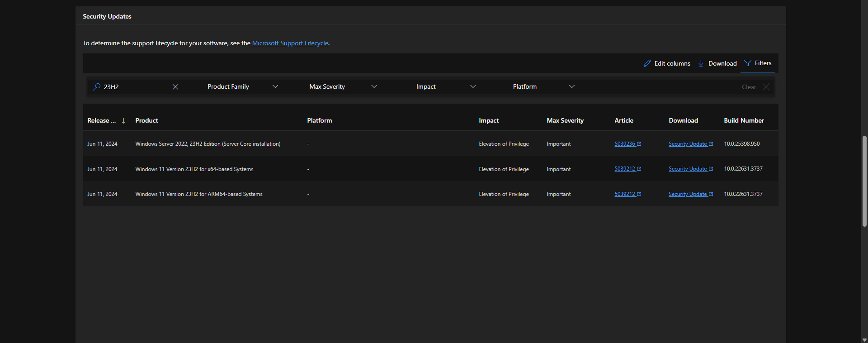This screenshot has height=343, width=868.
Task: Open Security Update link for x64-based Systems
Action: coord(688,169)
